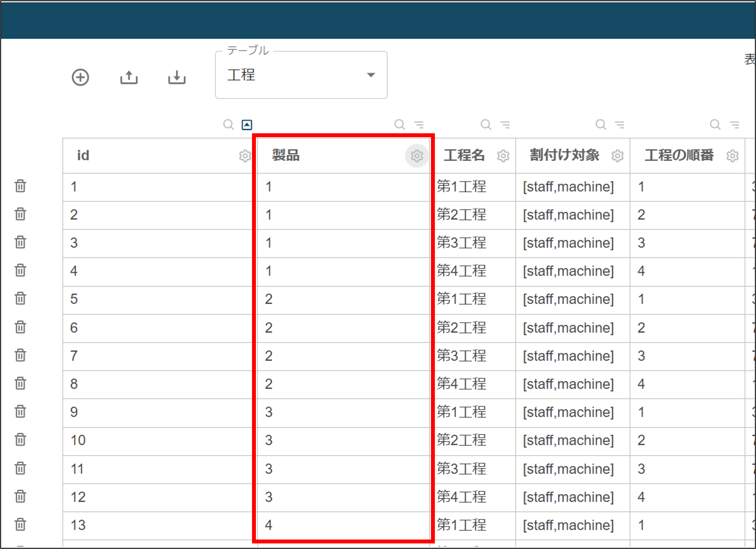The image size is (756, 549).
Task: Click the add record plus icon
Action: click(80, 78)
